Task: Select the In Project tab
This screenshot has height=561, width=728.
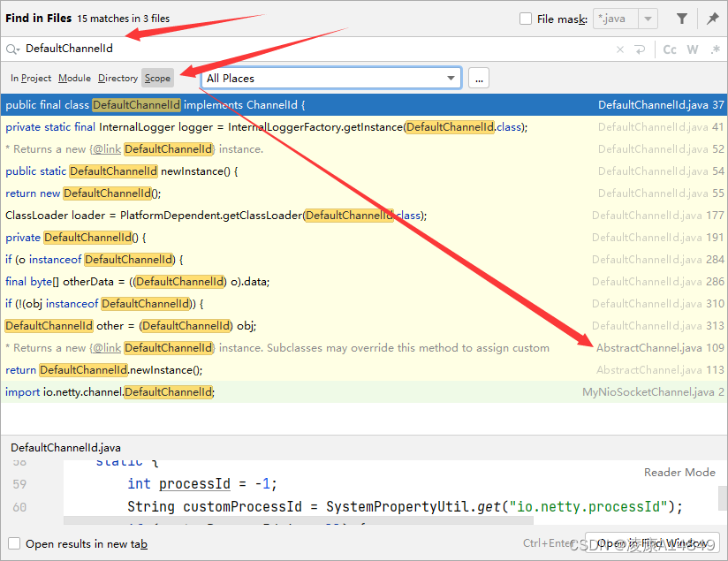Action: (x=31, y=78)
